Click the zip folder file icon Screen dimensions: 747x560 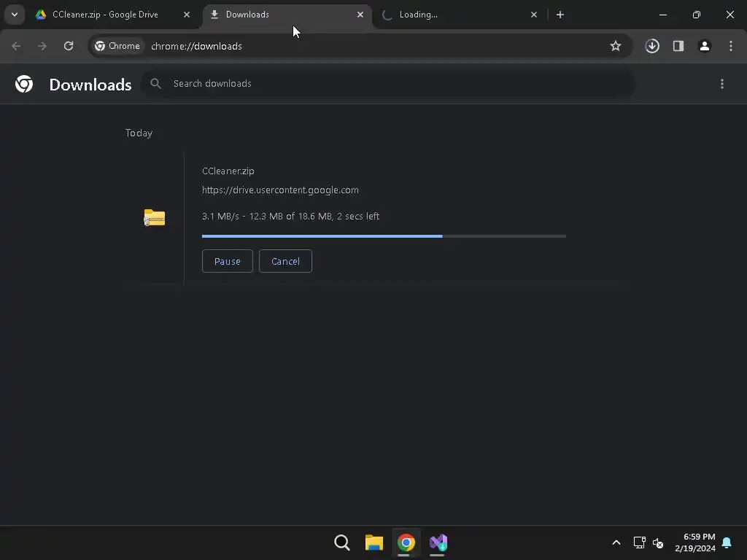[155, 217]
